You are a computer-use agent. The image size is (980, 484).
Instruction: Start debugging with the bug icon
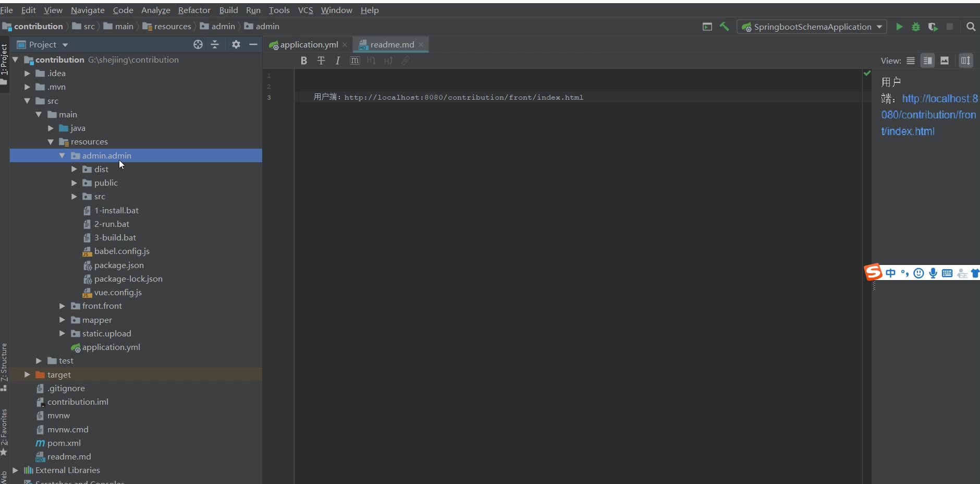click(916, 27)
